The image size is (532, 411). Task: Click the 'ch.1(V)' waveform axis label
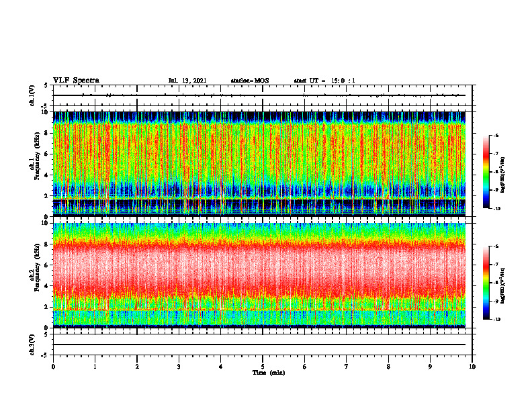[32, 95]
